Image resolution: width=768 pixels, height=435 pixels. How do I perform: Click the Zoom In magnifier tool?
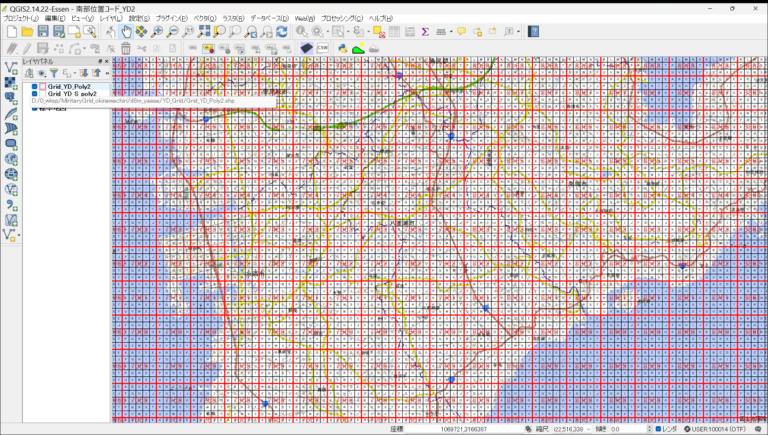[x=157, y=32]
